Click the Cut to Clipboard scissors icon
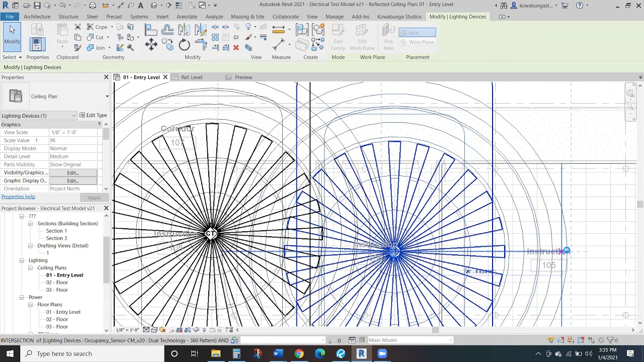Screen dimensions: 644x362 [x=78, y=27]
